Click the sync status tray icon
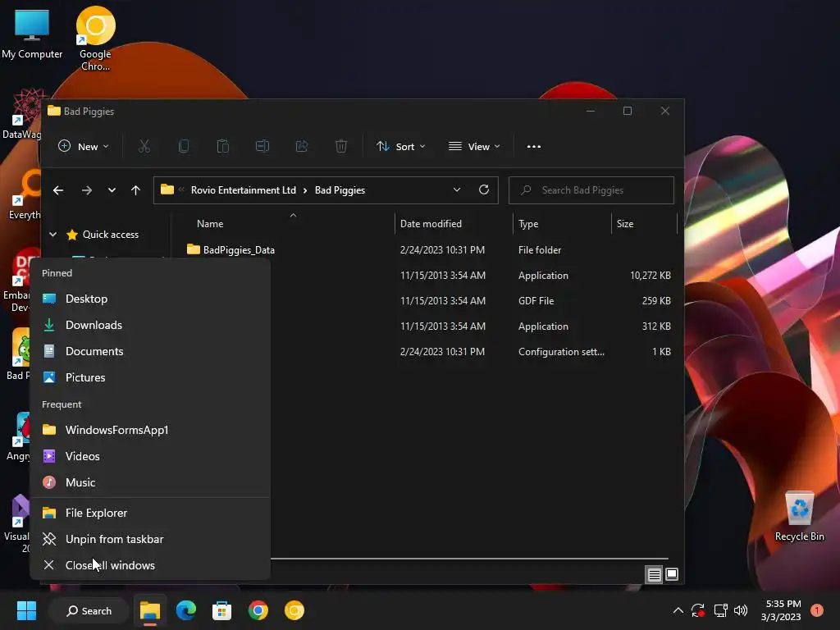840x630 pixels. click(x=697, y=610)
